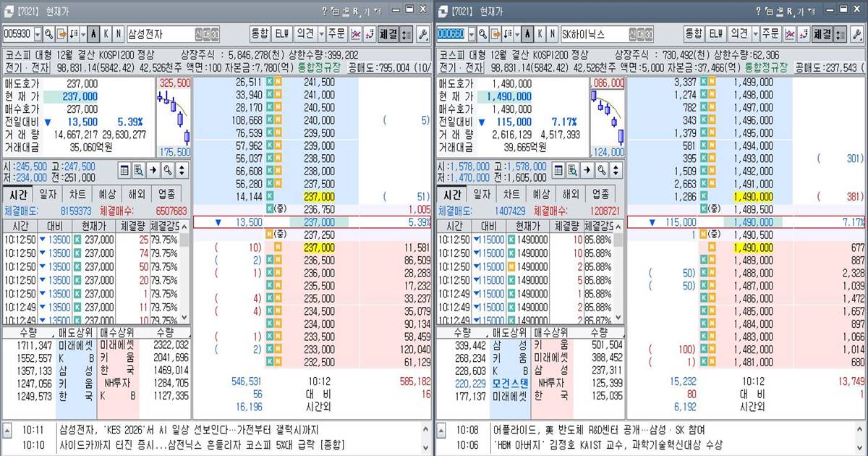This screenshot has width=868, height=456.
Task: Click the up/down expander below SK Hynix mini chart
Action: tap(615, 170)
